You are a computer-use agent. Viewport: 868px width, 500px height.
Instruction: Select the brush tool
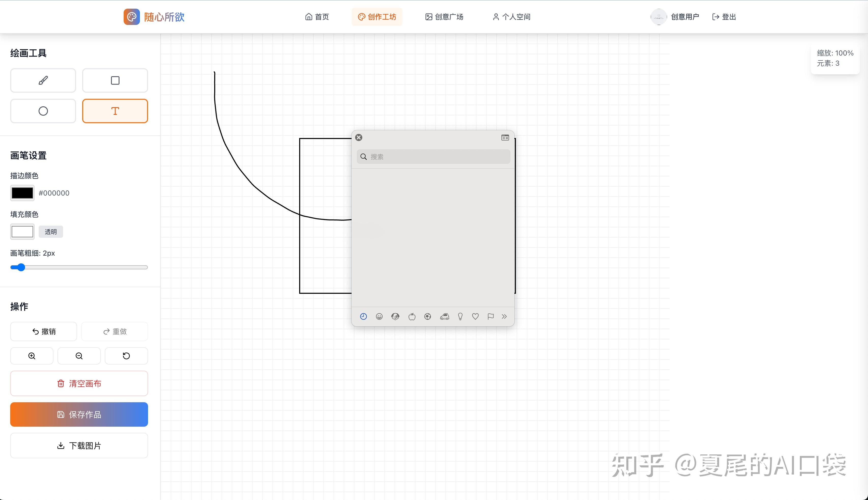click(x=43, y=80)
